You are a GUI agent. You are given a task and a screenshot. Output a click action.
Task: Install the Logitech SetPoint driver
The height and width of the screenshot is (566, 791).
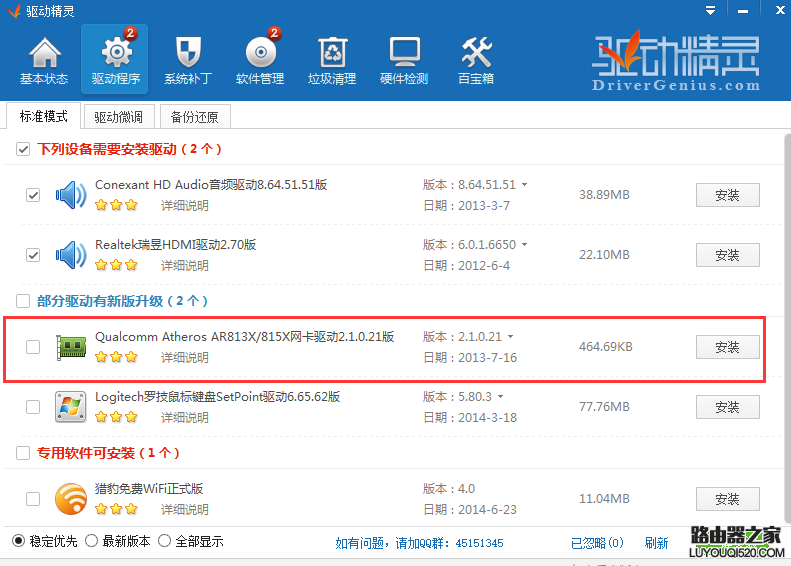click(x=727, y=407)
